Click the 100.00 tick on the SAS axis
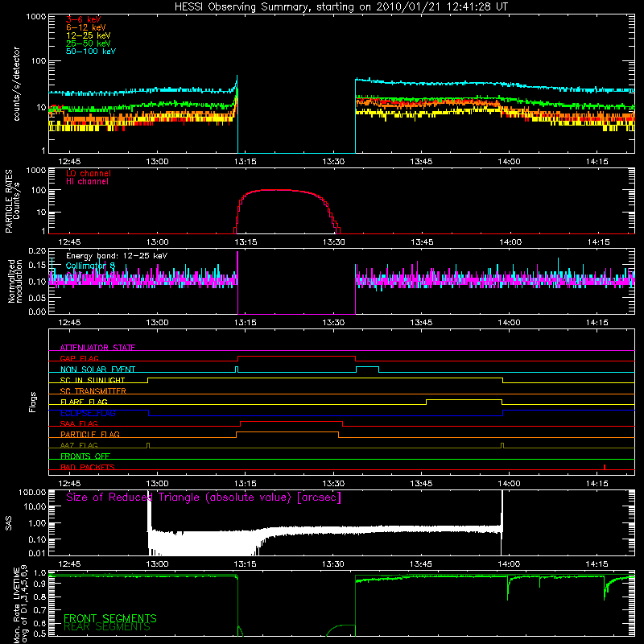Viewport: 644px width, 644px height. click(x=32, y=493)
